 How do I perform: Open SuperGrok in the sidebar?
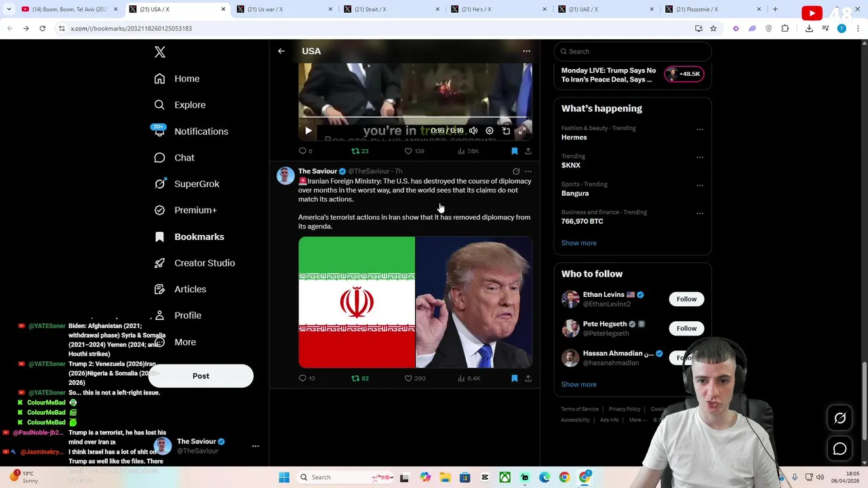(x=186, y=184)
